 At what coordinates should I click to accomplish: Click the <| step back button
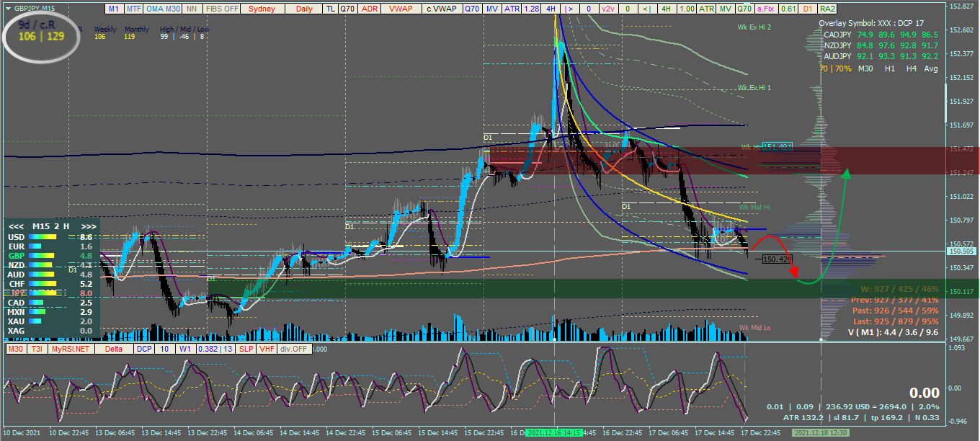coord(647,9)
